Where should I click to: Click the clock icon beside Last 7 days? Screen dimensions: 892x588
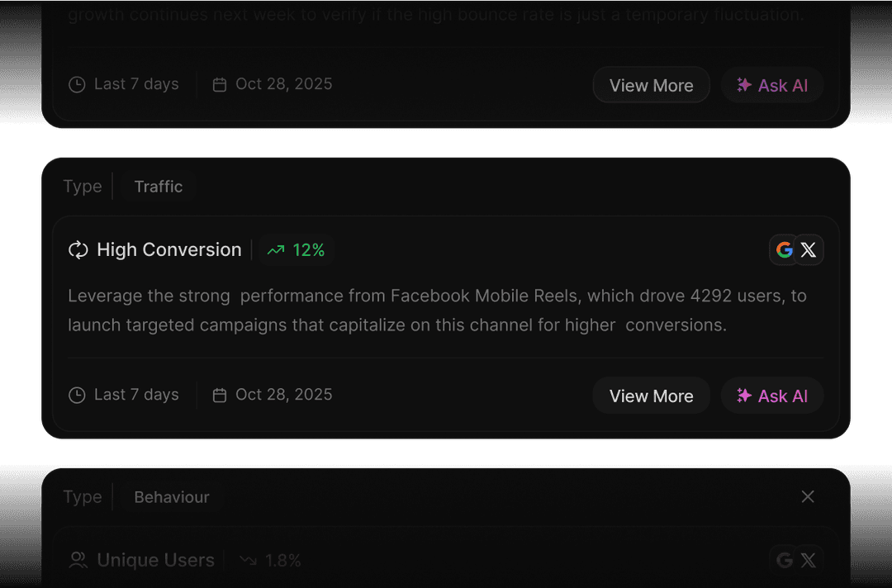(x=77, y=395)
